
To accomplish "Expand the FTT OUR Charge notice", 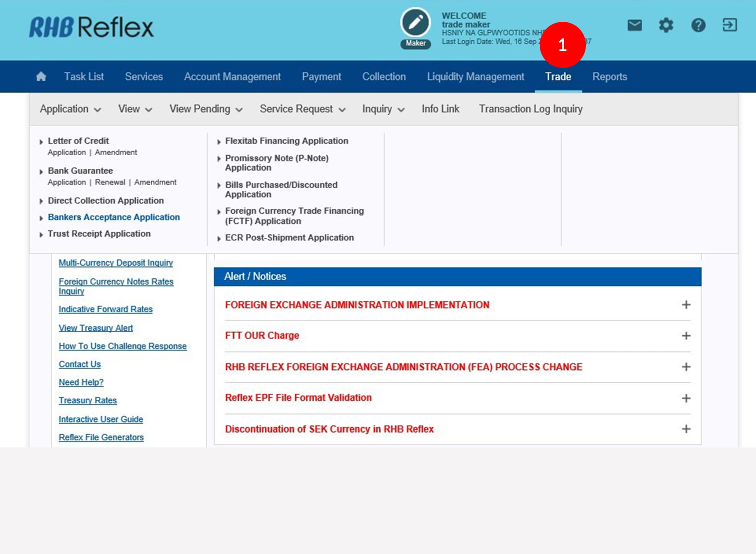I will tap(686, 336).
